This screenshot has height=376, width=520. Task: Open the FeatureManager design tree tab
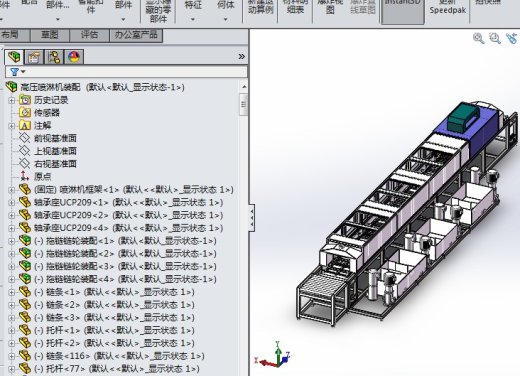click(14, 57)
